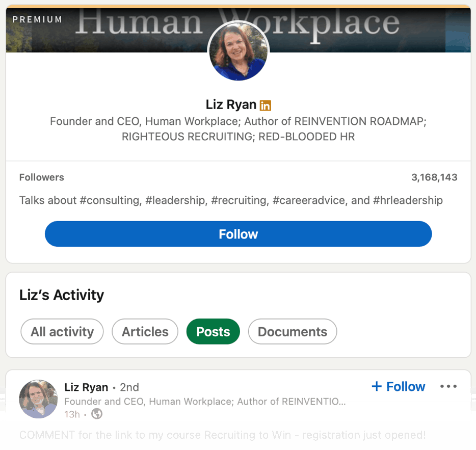Select the All activity filter
Viewport: 476px width, 450px height.
click(62, 332)
